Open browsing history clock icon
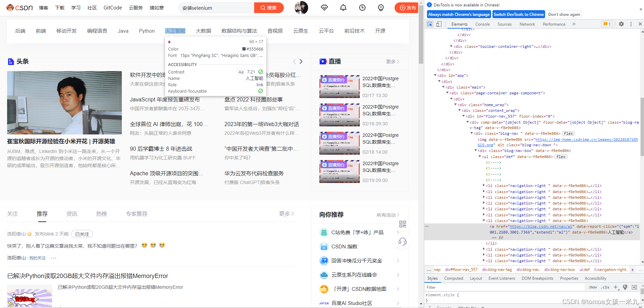 [362, 8]
